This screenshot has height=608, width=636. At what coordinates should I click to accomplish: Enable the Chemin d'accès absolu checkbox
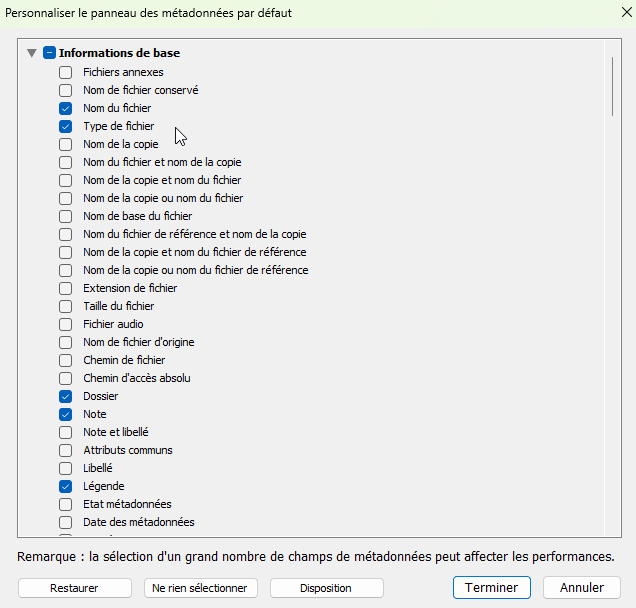tap(66, 378)
